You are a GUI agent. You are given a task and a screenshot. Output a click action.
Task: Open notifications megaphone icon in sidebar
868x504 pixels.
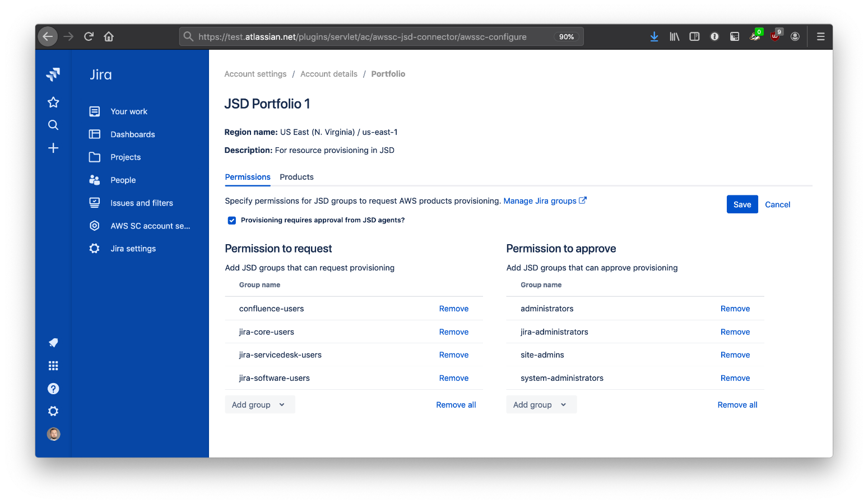point(53,343)
